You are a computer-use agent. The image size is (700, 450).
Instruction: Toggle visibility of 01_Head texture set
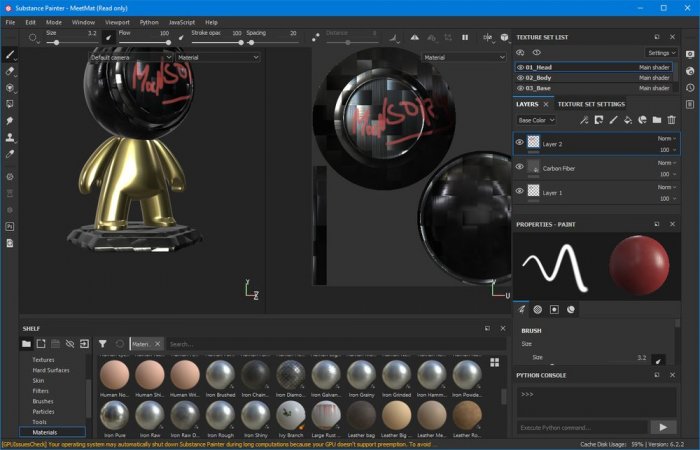tap(520, 67)
